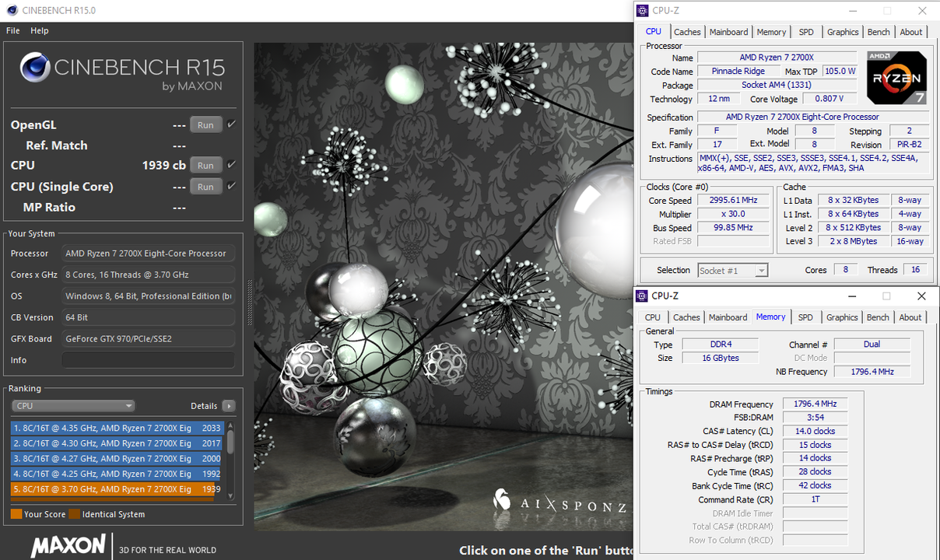The width and height of the screenshot is (940, 560).
Task: Click the "8 Cores, 16 Threads @ 3.70 GHz" field
Action: (x=148, y=275)
